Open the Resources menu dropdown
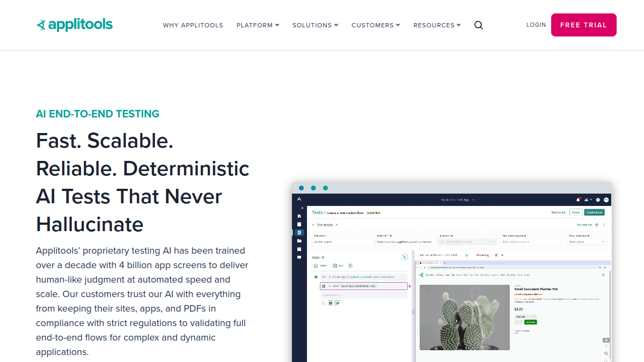The width and height of the screenshot is (644, 362). pos(437,25)
